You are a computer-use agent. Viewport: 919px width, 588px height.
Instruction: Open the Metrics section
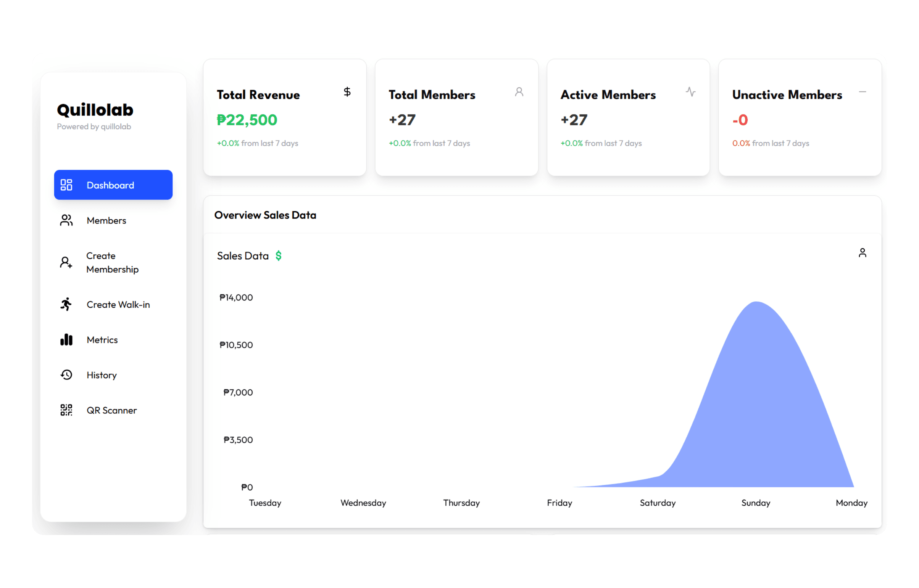tap(102, 339)
